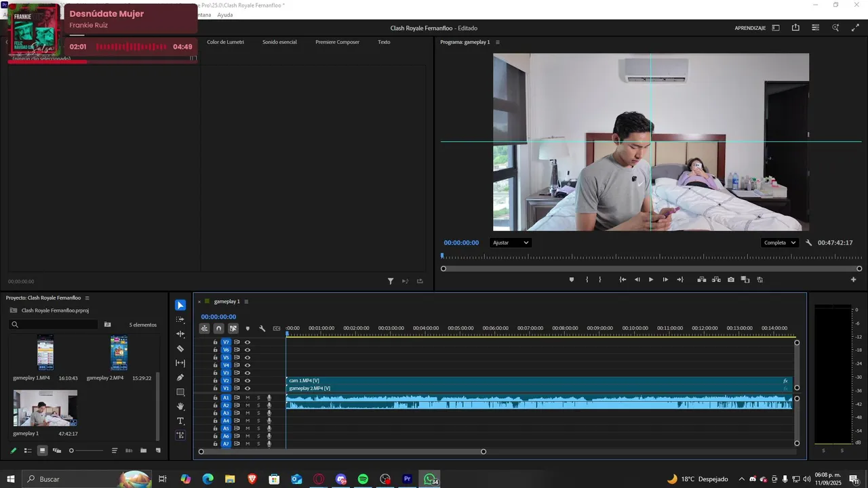This screenshot has width=868, height=488.
Task: Click the captions track CC icon
Action: (277, 329)
